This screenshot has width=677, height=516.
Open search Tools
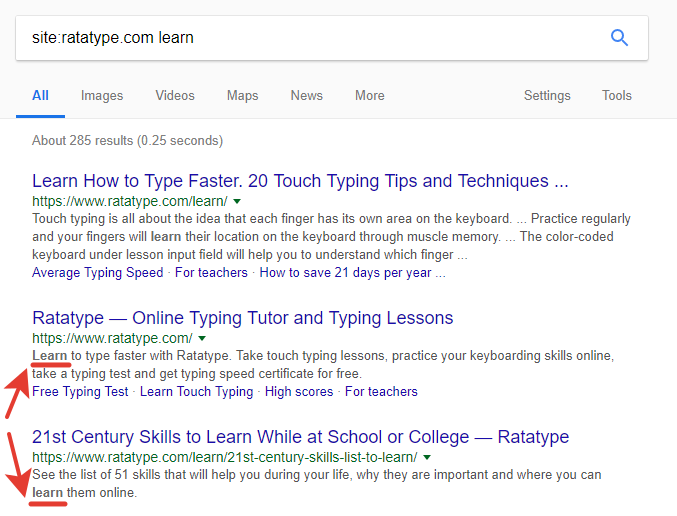coord(617,95)
